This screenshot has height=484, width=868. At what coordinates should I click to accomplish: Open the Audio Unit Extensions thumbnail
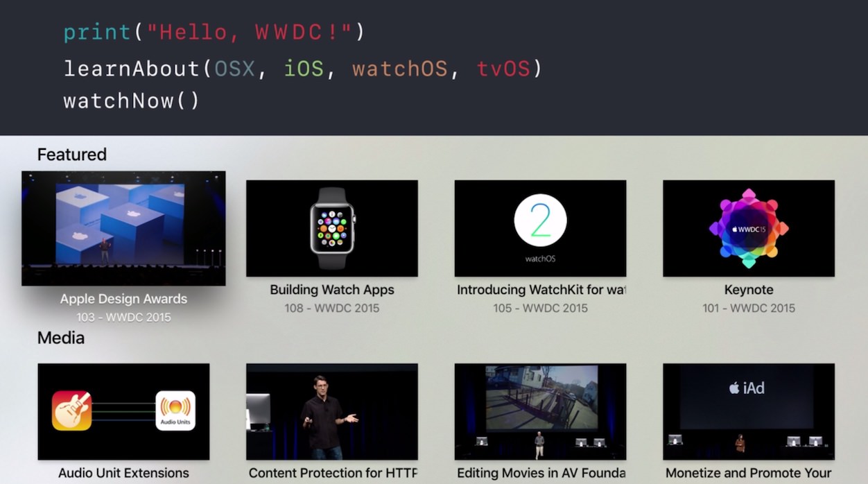[123, 412]
